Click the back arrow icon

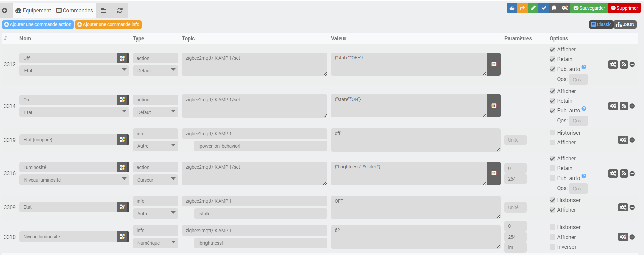coord(5,10)
